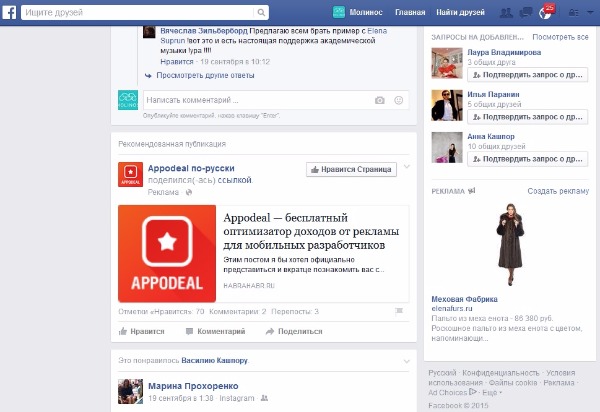
Task: Click the fur coat ad image
Action: point(510,245)
